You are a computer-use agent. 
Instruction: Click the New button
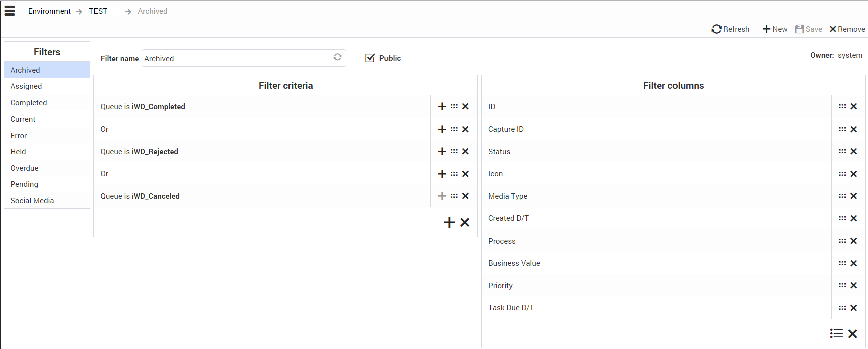pos(775,29)
